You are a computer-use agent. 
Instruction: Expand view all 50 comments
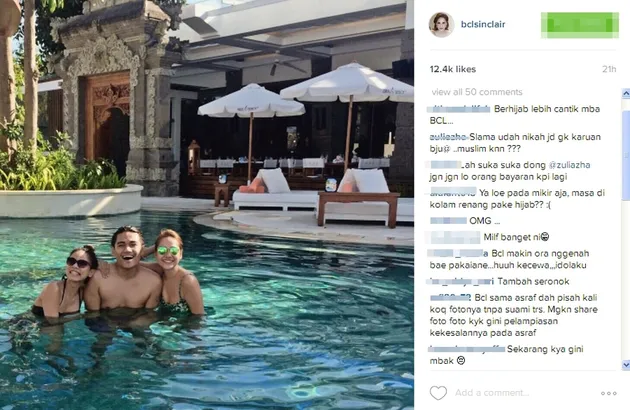477,92
